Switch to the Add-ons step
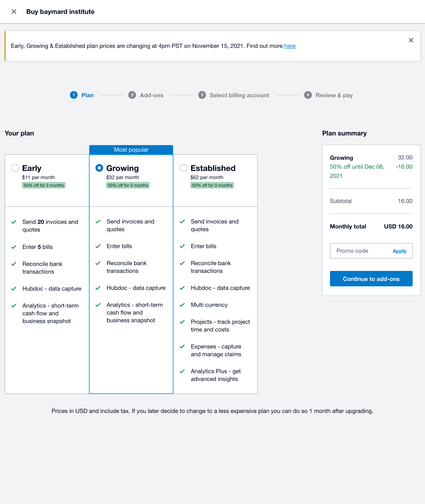 [151, 95]
